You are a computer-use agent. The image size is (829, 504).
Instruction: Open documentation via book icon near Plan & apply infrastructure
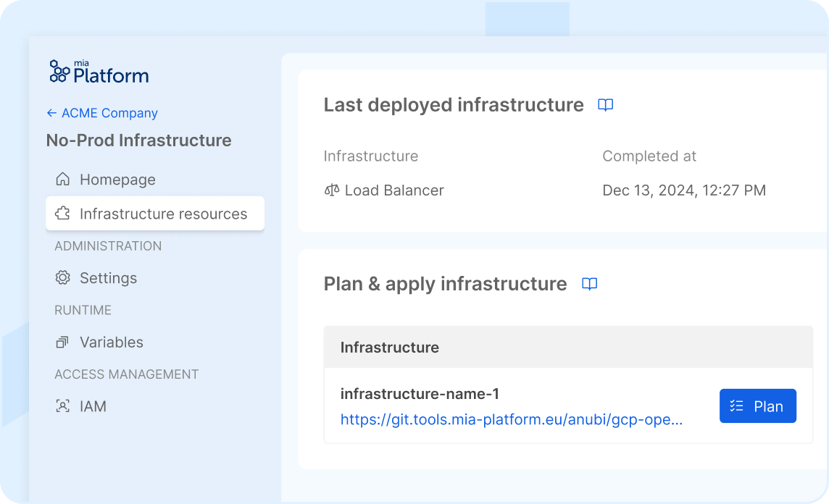pyautogui.click(x=589, y=284)
